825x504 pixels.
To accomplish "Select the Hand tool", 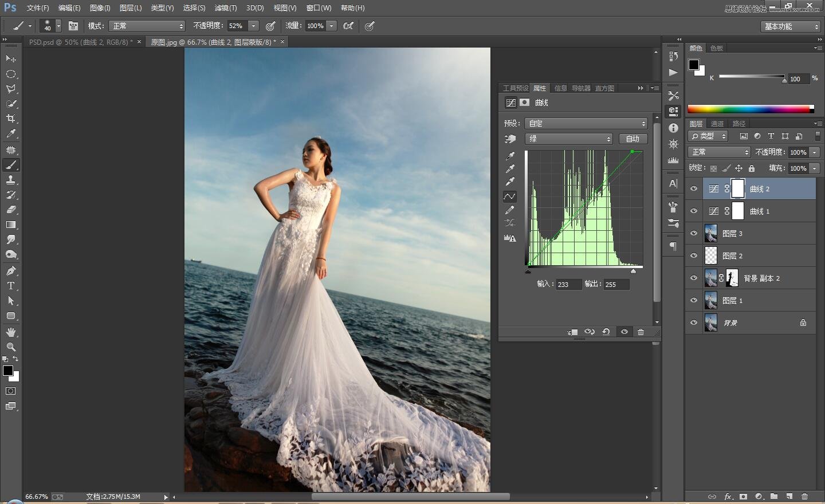I will pyautogui.click(x=11, y=332).
